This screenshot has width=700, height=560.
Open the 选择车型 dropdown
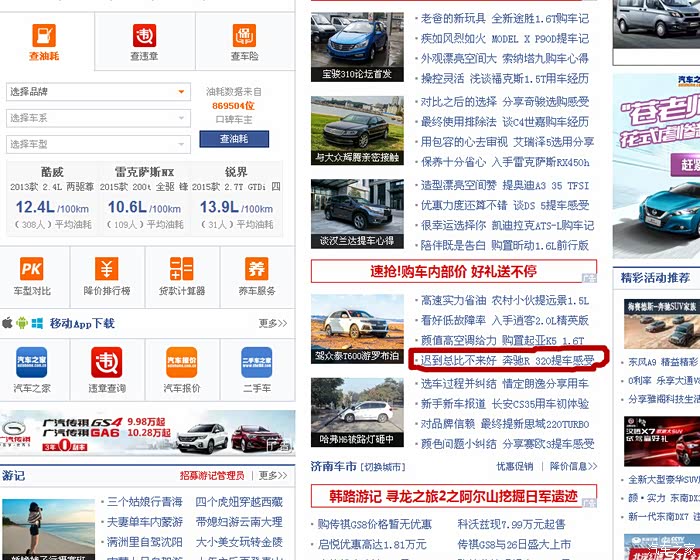pos(97,144)
